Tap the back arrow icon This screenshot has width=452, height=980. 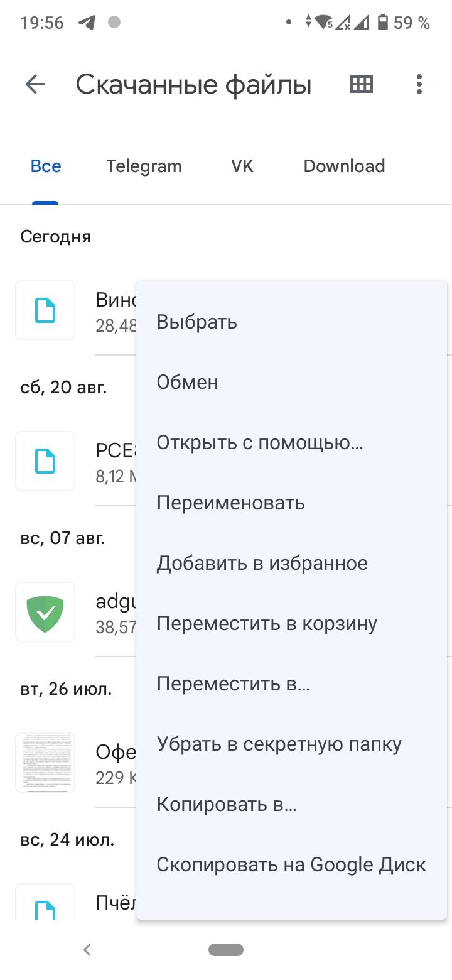click(35, 84)
